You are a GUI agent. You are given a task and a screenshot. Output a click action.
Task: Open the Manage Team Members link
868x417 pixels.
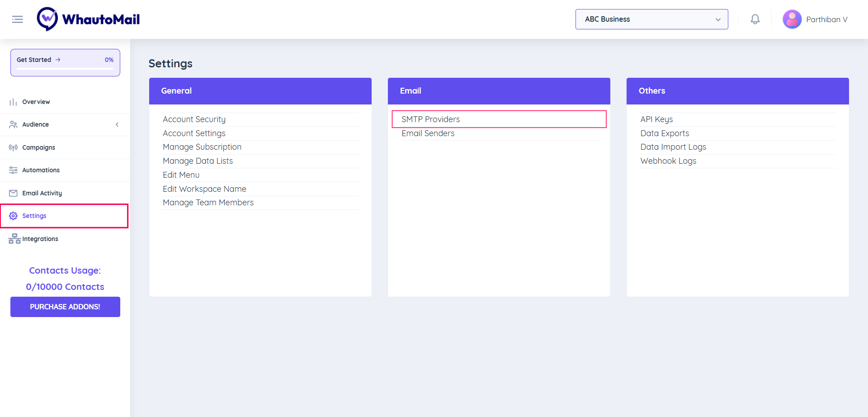pyautogui.click(x=208, y=203)
